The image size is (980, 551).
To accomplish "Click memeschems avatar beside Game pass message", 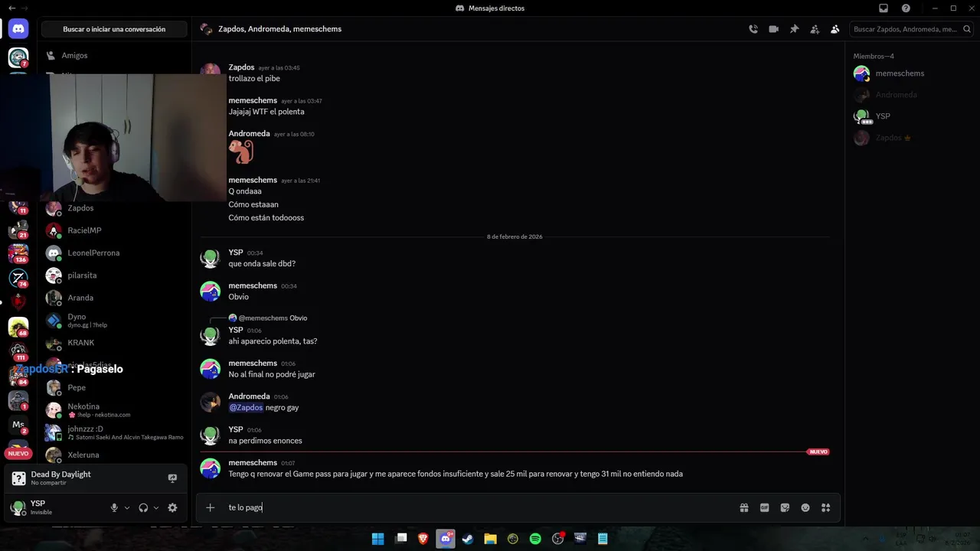I will [x=210, y=468].
